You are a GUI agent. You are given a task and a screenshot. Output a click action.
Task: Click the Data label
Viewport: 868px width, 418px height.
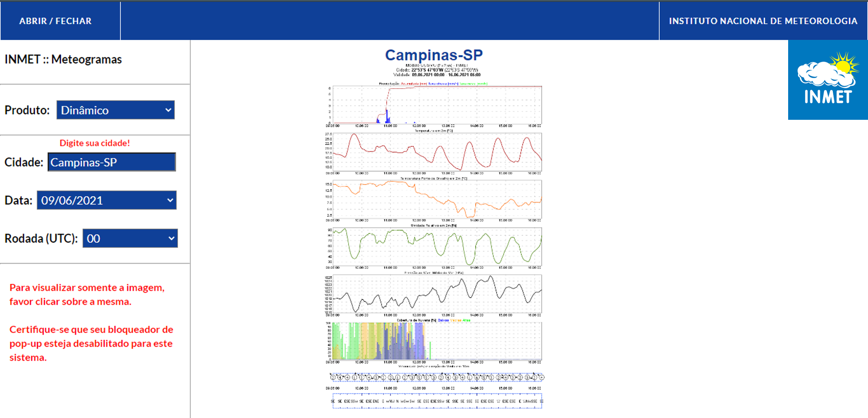point(18,201)
